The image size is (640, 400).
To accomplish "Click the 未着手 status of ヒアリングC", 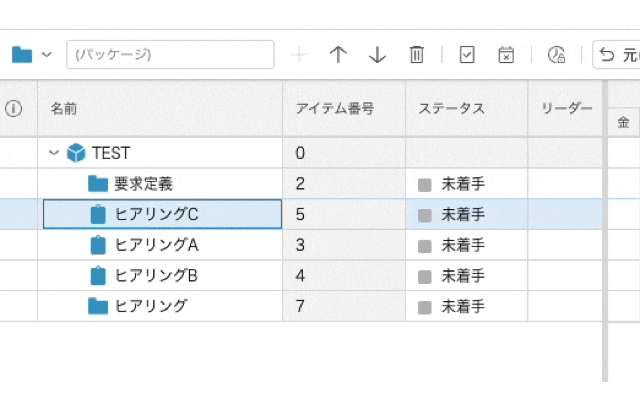I will tap(463, 215).
